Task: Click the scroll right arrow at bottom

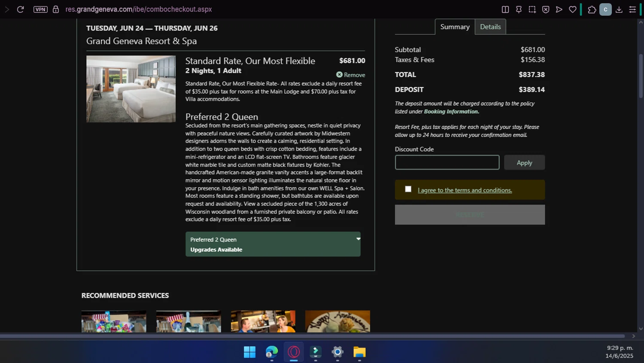Action: click(x=633, y=336)
